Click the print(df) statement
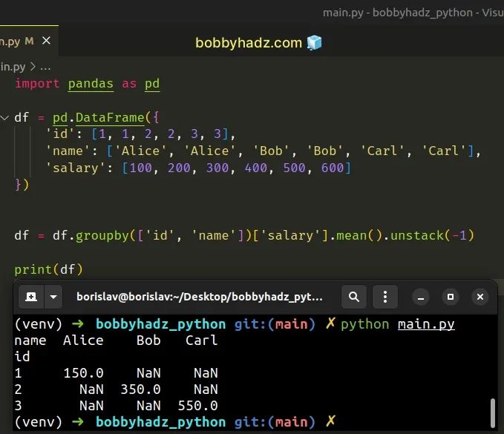Image resolution: width=504 pixels, height=434 pixels. point(48,269)
